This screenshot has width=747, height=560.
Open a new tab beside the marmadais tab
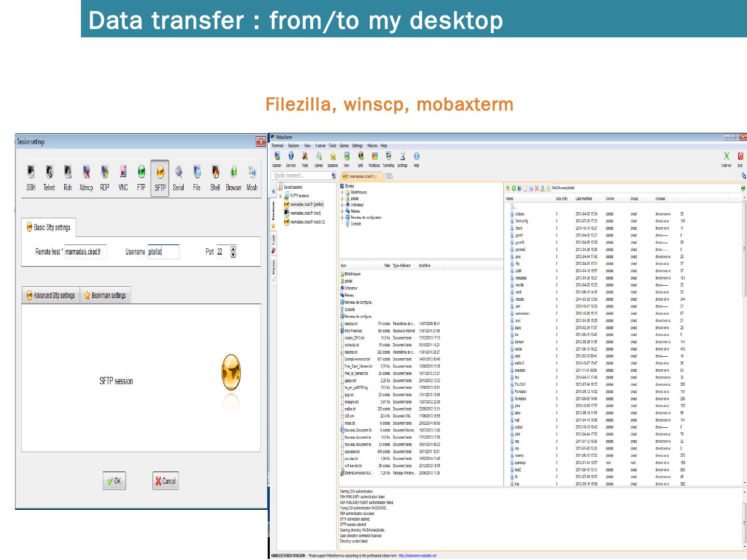389,176
